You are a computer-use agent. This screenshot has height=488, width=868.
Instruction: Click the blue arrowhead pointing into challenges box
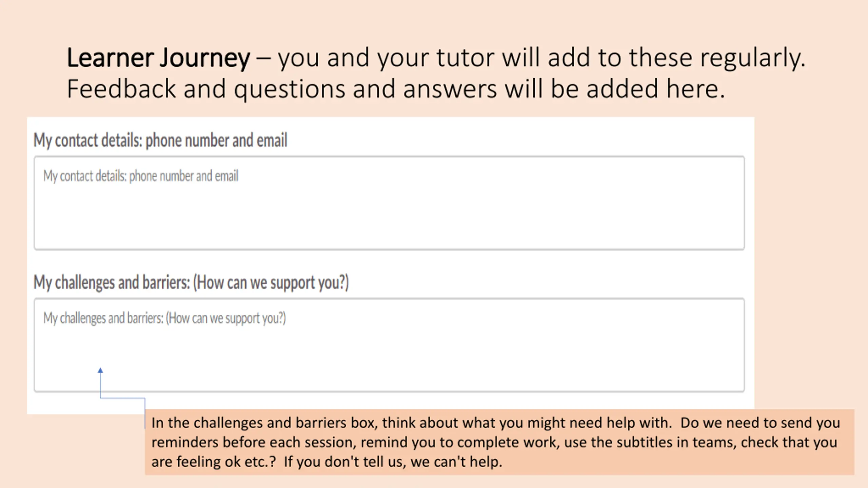click(x=100, y=370)
